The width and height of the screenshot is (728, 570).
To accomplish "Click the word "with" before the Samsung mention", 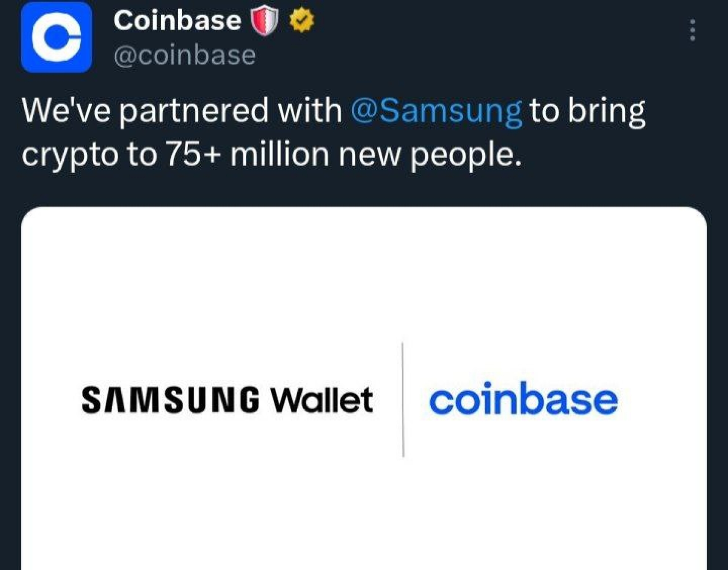I will point(310,110).
